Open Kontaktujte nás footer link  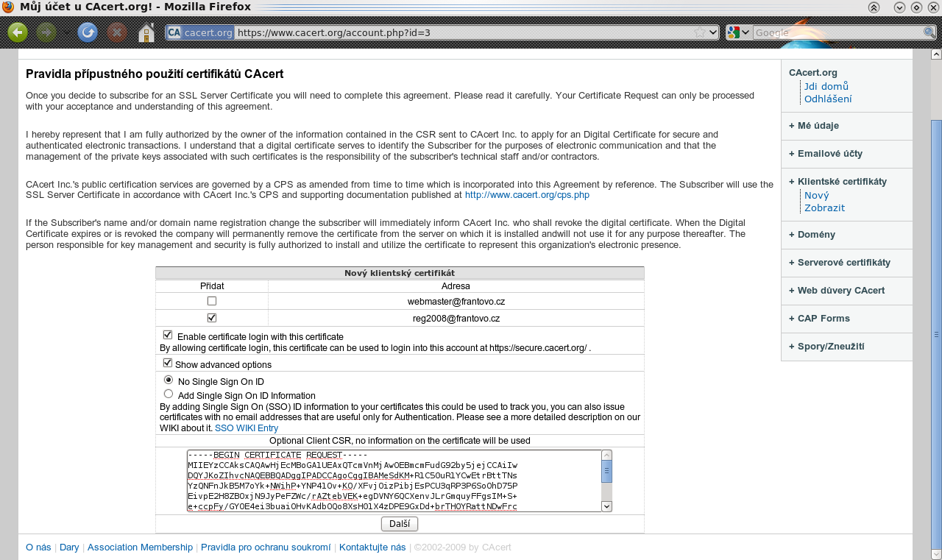click(x=372, y=547)
